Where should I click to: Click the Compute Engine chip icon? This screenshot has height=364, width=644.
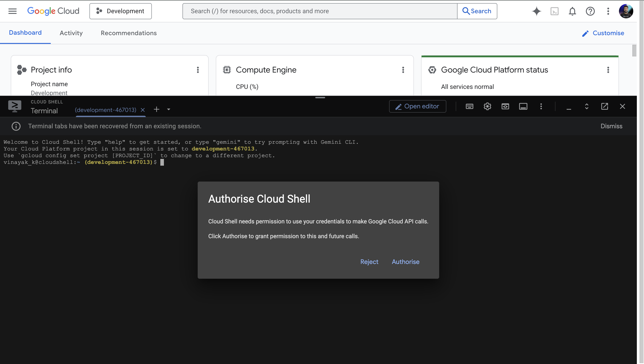click(x=227, y=70)
